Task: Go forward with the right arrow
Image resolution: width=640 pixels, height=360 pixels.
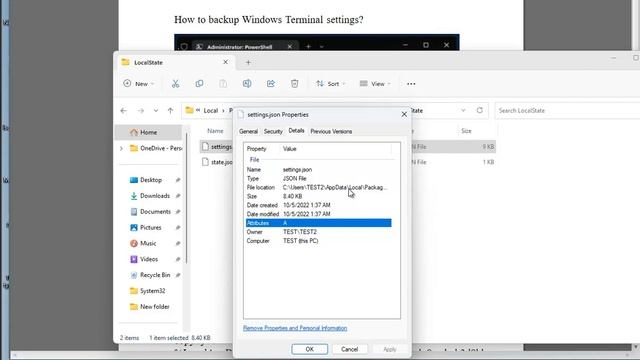Action: [140, 111]
